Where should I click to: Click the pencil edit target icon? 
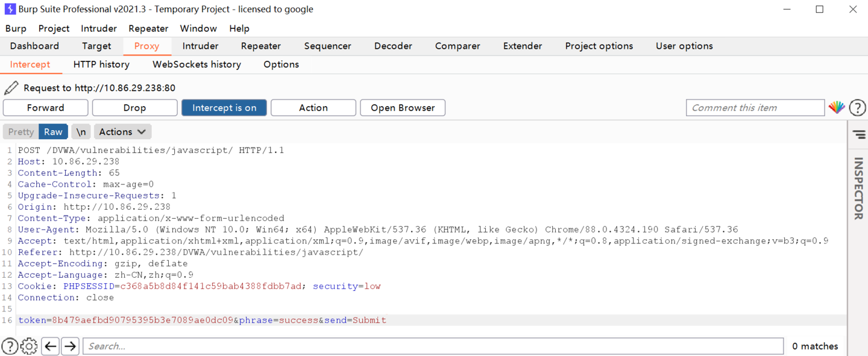11,88
